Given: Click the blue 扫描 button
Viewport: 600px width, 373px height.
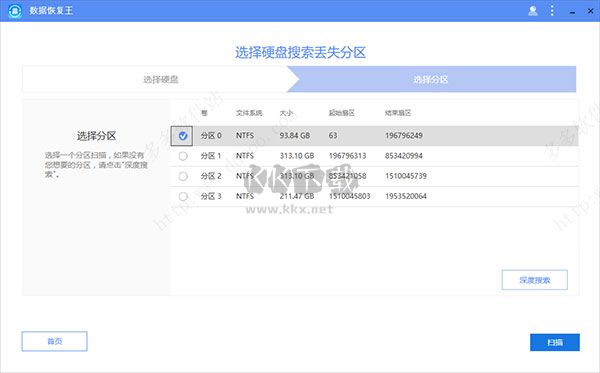Looking at the screenshot, I should pos(554,342).
